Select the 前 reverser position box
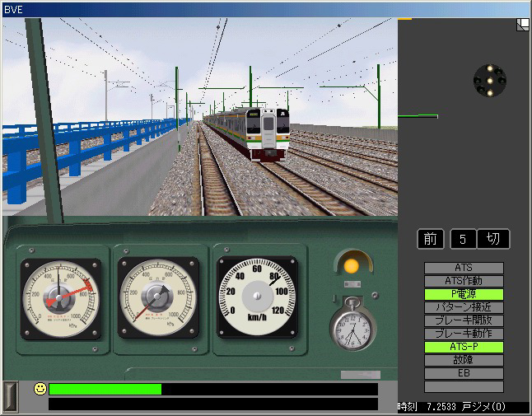532x416 pixels. point(431,239)
